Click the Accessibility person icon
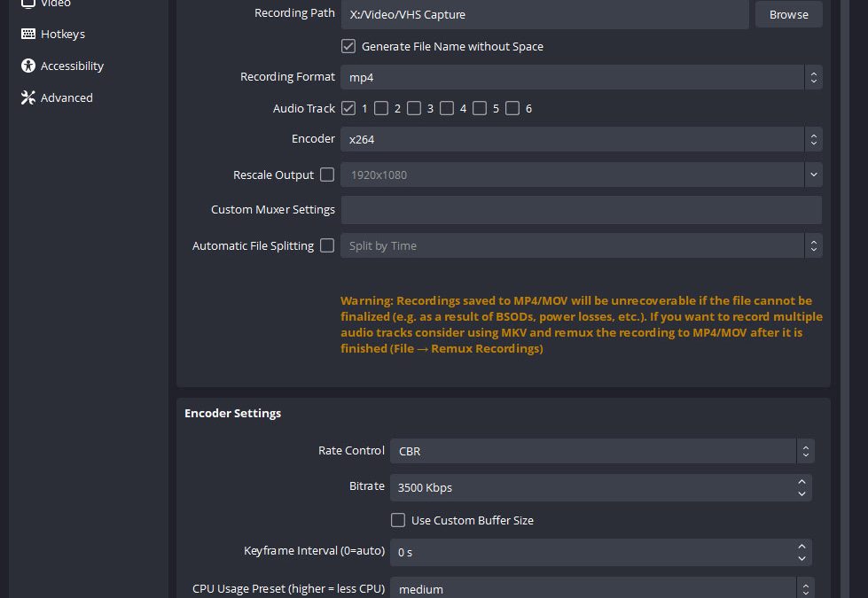The image size is (868, 598). [27, 66]
